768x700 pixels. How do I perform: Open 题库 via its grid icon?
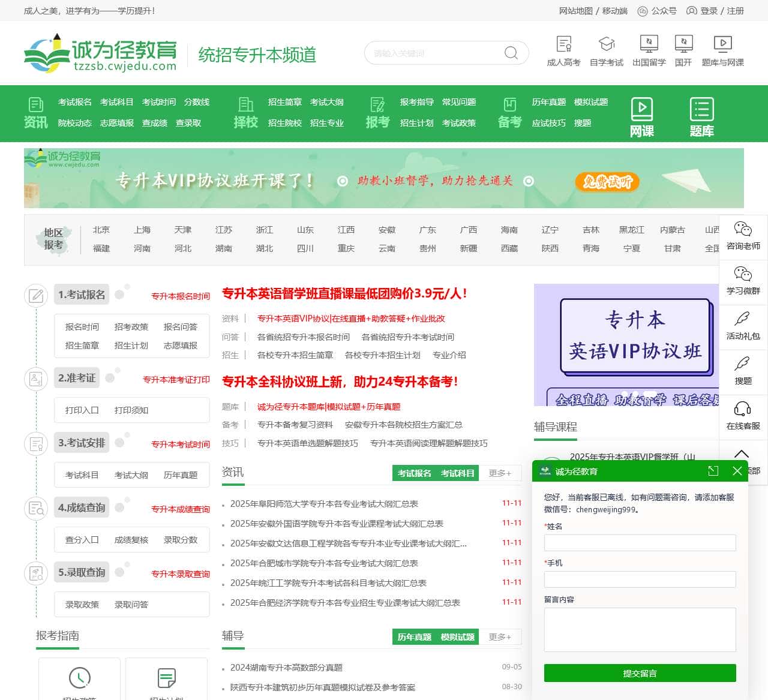pyautogui.click(x=701, y=114)
